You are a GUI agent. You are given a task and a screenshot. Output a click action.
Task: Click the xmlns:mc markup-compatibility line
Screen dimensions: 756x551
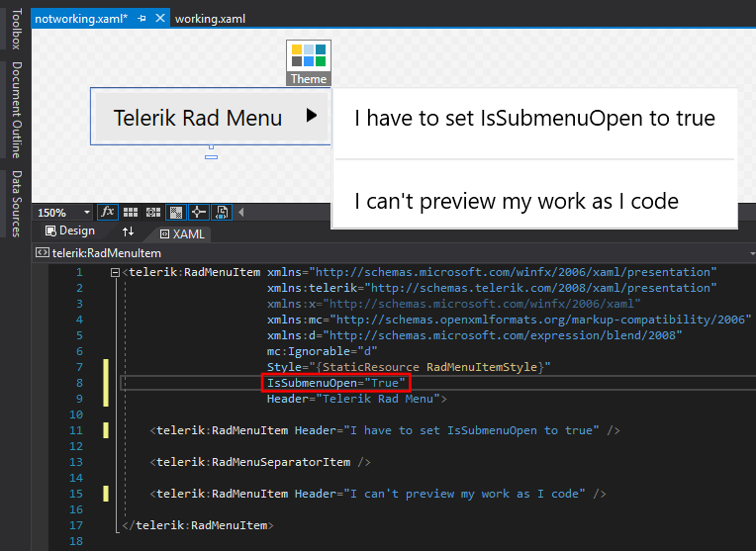click(510, 320)
